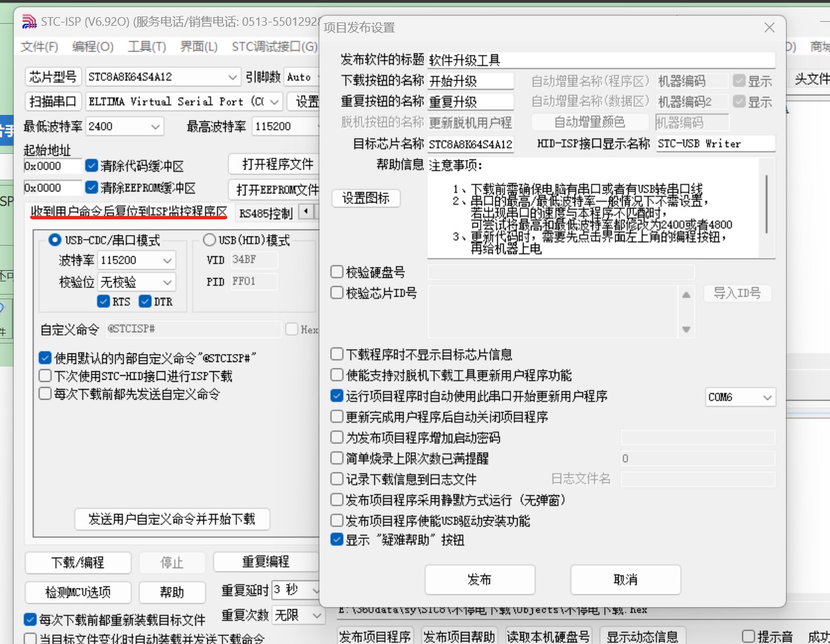The height and width of the screenshot is (644, 830).
Task: Click the 发布项目帮助 button
Action: [459, 637]
